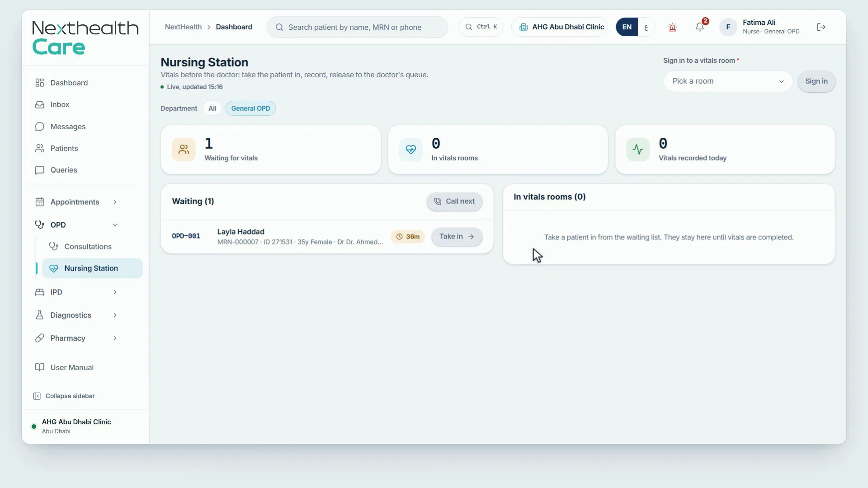The image size is (868, 488).
Task: Switch language to Arabic toggle
Action: coord(646,27)
